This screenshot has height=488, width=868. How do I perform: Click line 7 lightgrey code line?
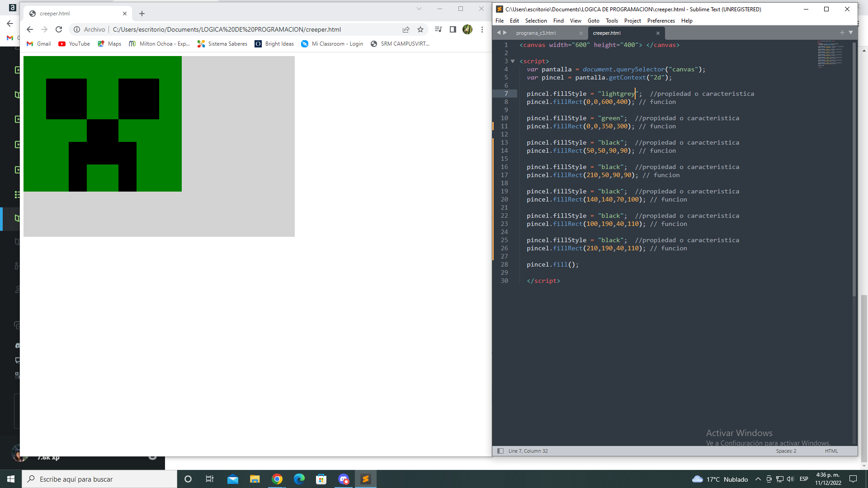click(640, 94)
